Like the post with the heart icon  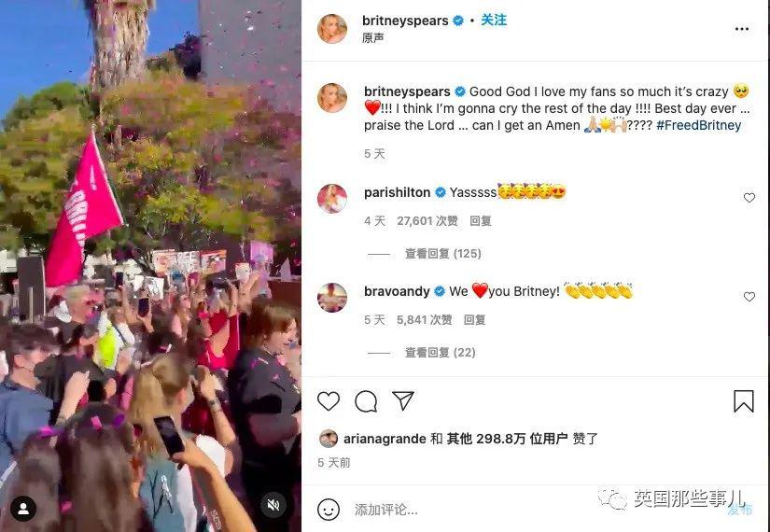328,400
